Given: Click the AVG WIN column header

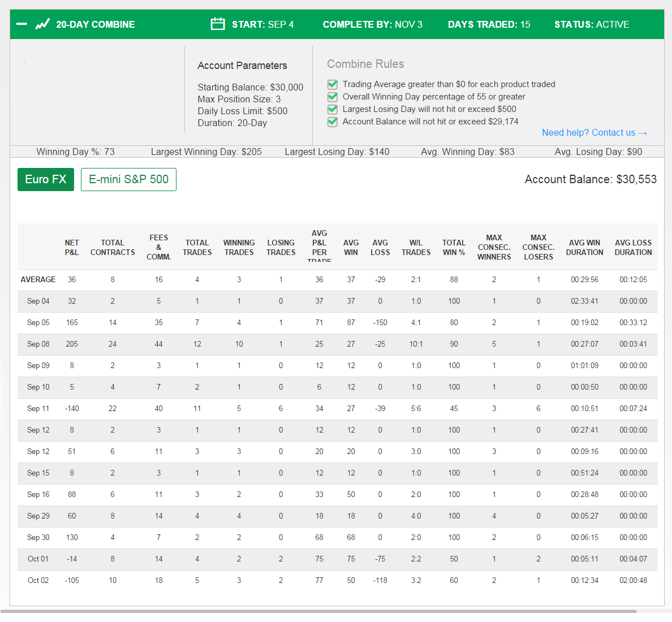Looking at the screenshot, I should point(351,247).
